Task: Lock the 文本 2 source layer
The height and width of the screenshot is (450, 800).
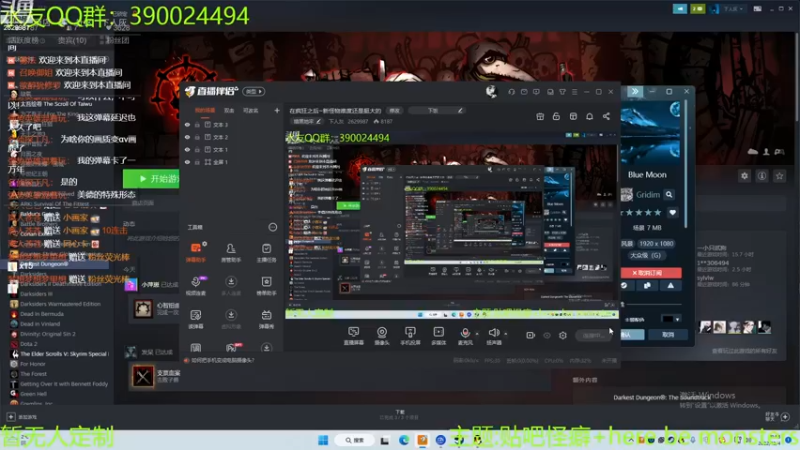Action: tap(197, 137)
